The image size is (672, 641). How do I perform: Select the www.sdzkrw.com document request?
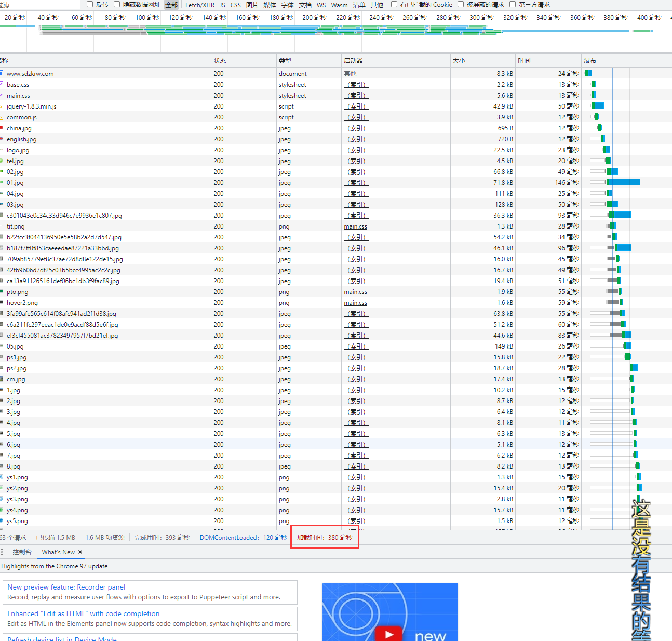(30, 74)
